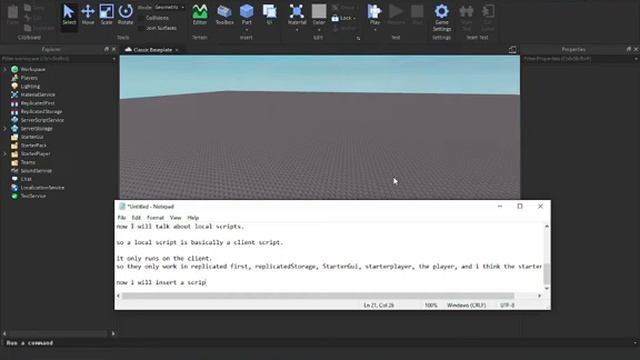This screenshot has height=360, width=640.
Task: Click the Chat bubble icon
Action: (15, 179)
